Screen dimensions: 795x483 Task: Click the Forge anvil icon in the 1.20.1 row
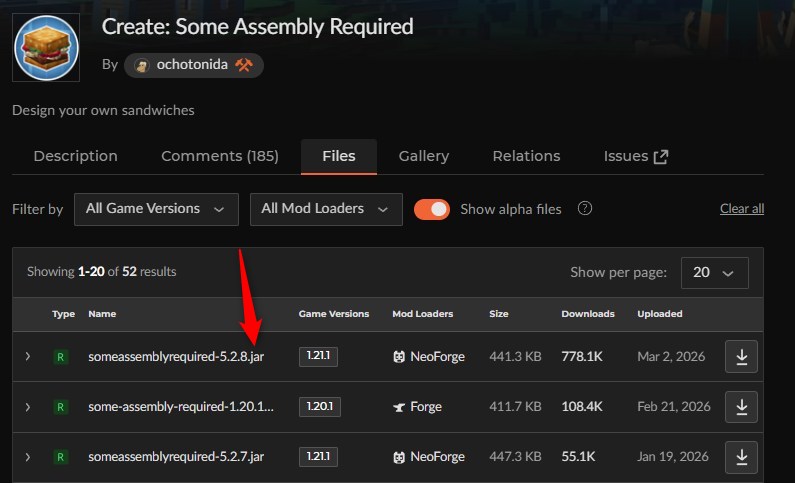tap(399, 407)
